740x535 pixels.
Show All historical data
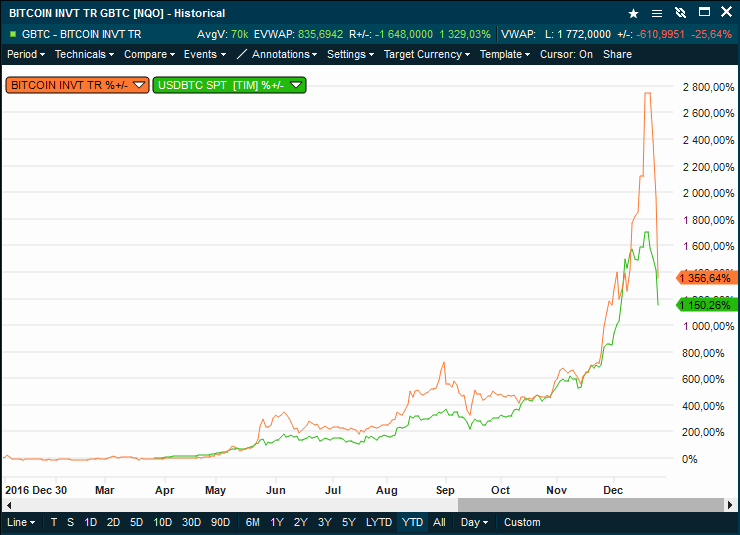(439, 522)
